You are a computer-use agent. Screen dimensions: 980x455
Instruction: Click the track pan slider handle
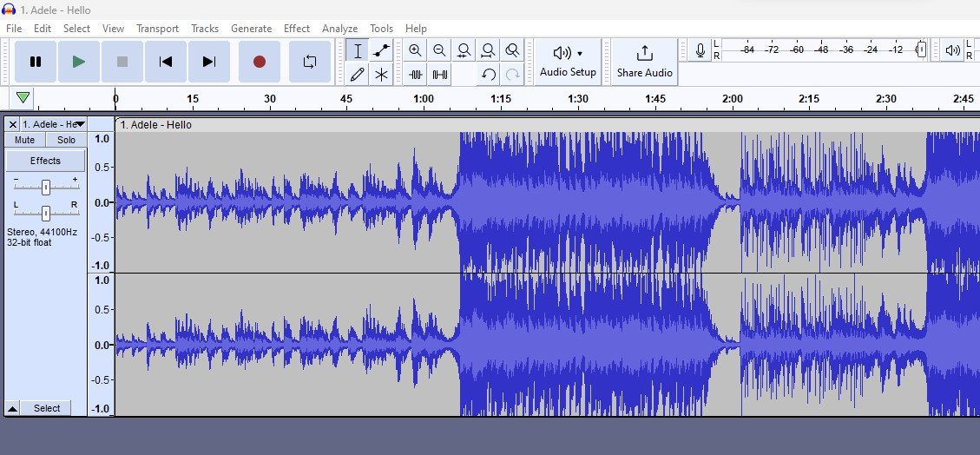(x=46, y=213)
